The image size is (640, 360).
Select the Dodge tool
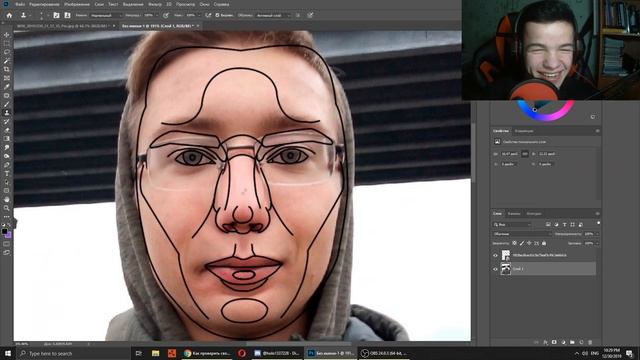(x=7, y=156)
